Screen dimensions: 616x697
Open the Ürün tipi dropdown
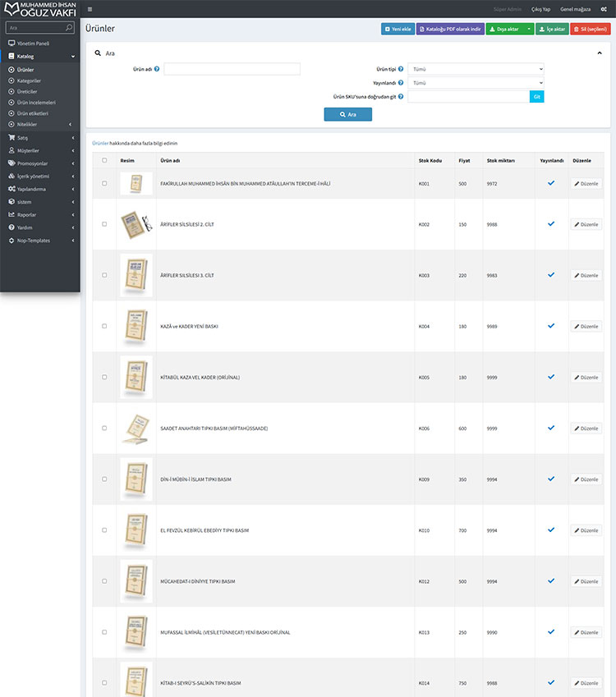[x=476, y=69]
